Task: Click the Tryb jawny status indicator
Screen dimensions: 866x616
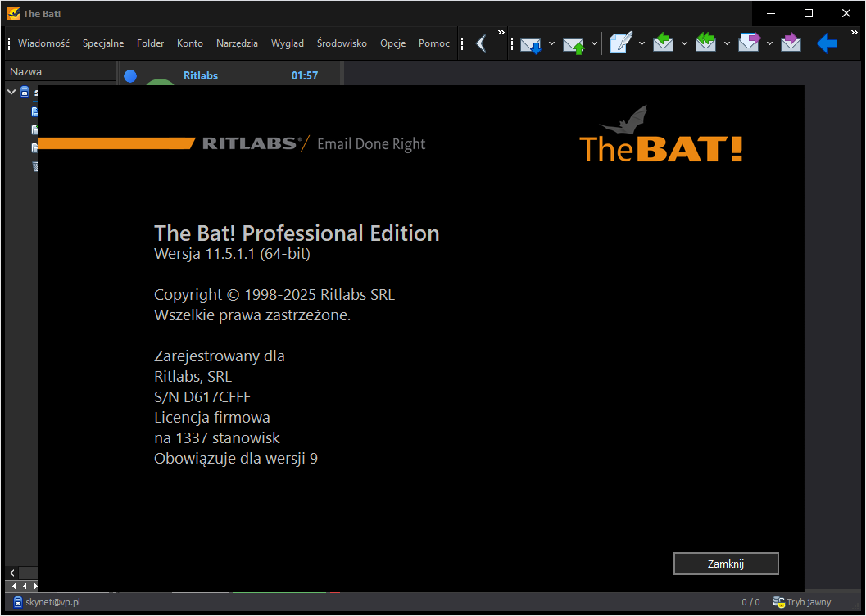Action: [x=809, y=602]
